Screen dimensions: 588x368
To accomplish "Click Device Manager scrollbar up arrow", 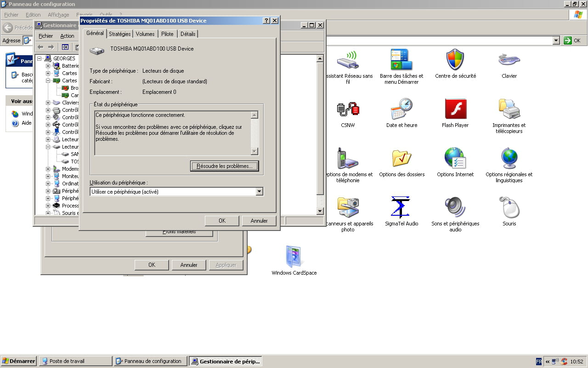I will point(320,58).
